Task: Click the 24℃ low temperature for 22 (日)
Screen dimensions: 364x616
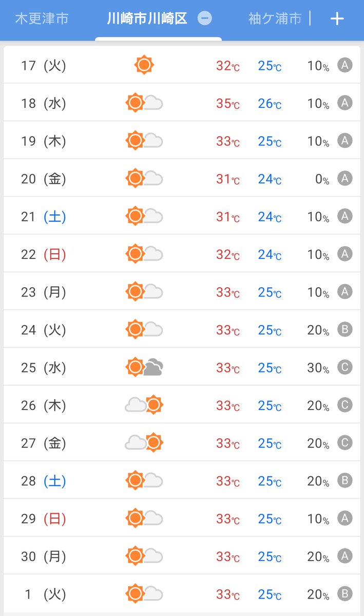Action: click(270, 254)
